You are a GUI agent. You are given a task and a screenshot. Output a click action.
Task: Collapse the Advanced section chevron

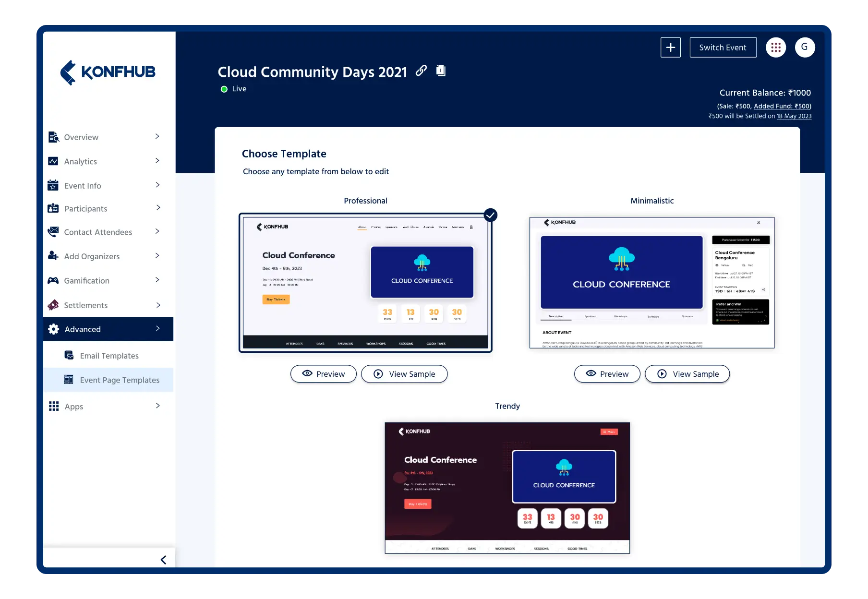pyautogui.click(x=157, y=328)
